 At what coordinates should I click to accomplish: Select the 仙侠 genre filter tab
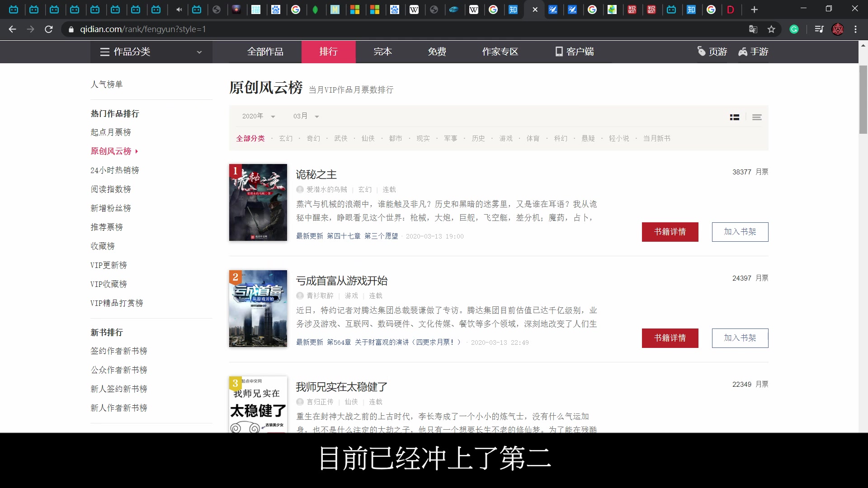[x=367, y=138]
